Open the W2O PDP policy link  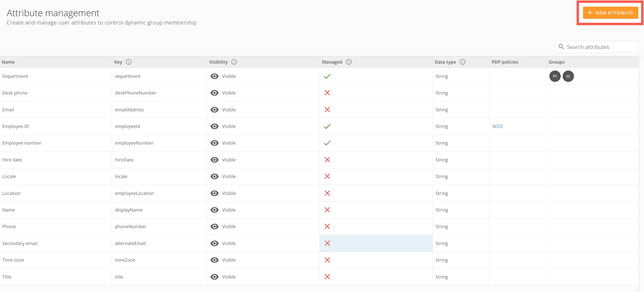click(x=497, y=126)
